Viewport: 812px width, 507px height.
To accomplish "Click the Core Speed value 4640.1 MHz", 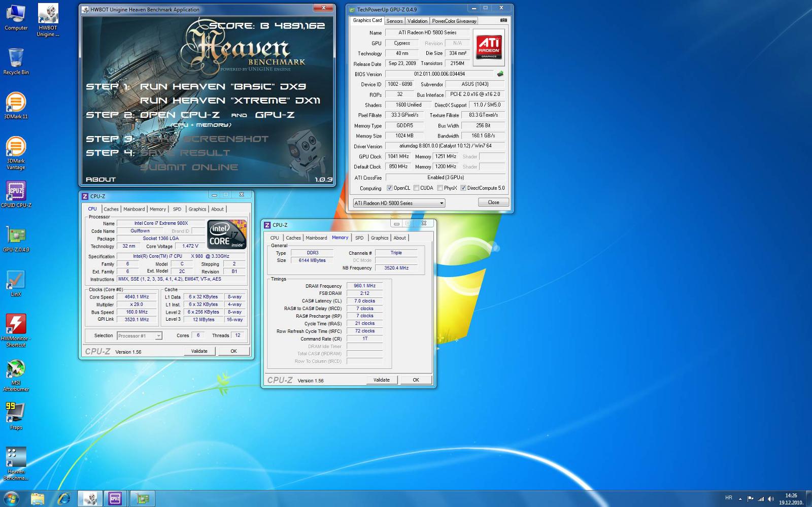I will point(137,297).
